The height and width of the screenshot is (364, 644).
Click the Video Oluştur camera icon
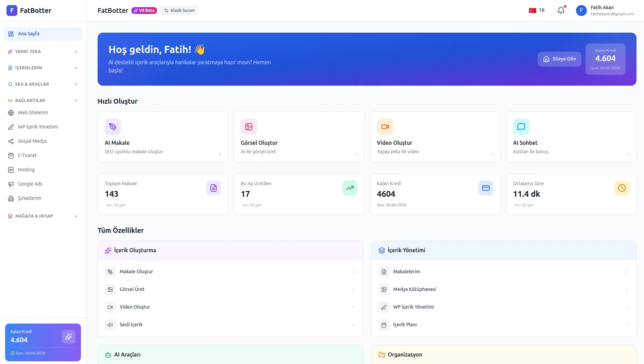click(385, 127)
